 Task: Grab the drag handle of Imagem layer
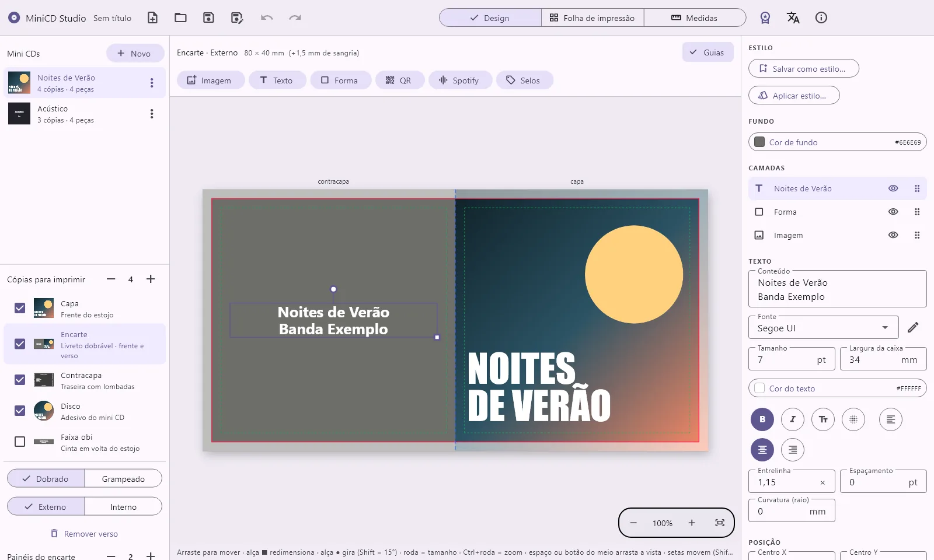click(917, 235)
